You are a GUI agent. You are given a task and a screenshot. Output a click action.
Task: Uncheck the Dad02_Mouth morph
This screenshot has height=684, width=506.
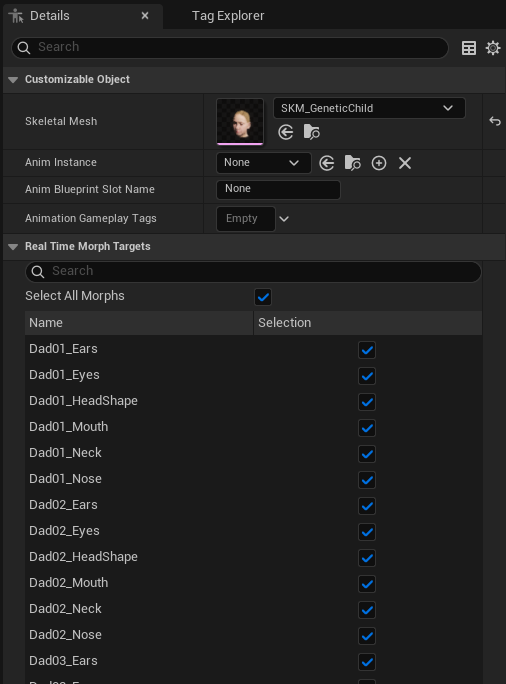(367, 584)
